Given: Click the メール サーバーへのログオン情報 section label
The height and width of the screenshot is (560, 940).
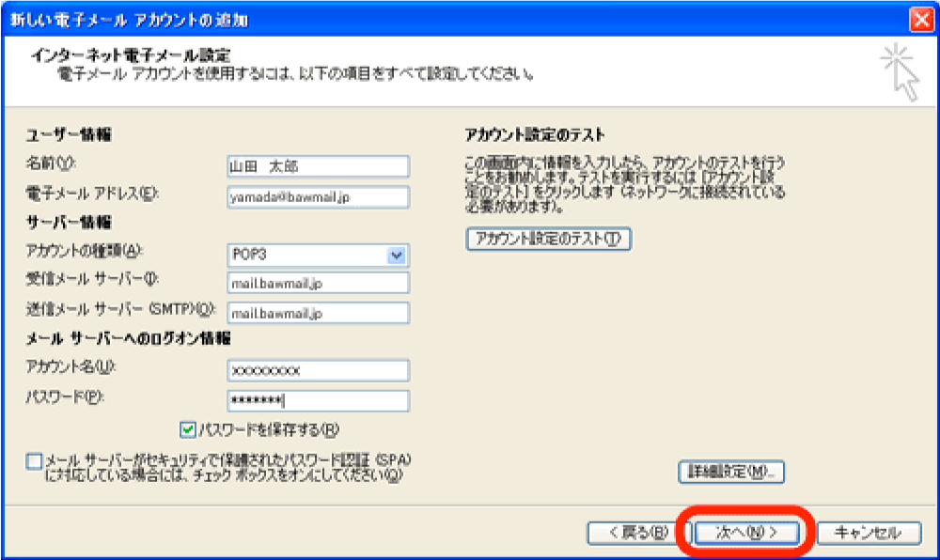Looking at the screenshot, I should click(x=128, y=337).
